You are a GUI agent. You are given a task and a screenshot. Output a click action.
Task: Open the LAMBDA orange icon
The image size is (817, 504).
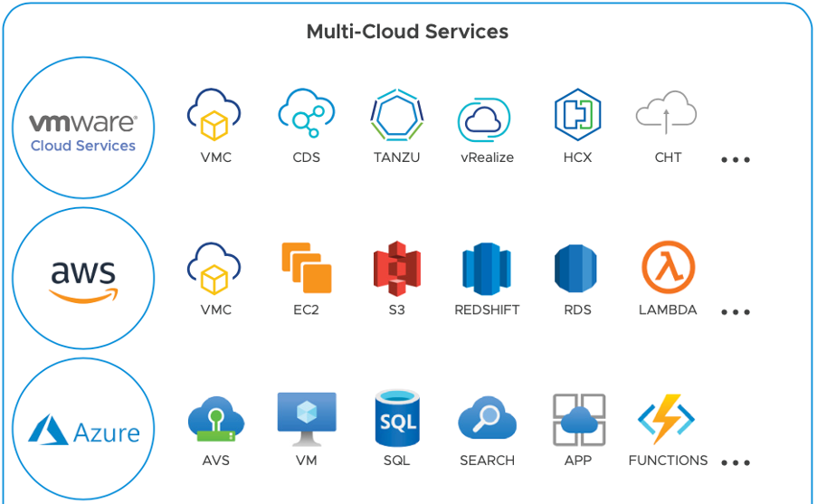669,267
